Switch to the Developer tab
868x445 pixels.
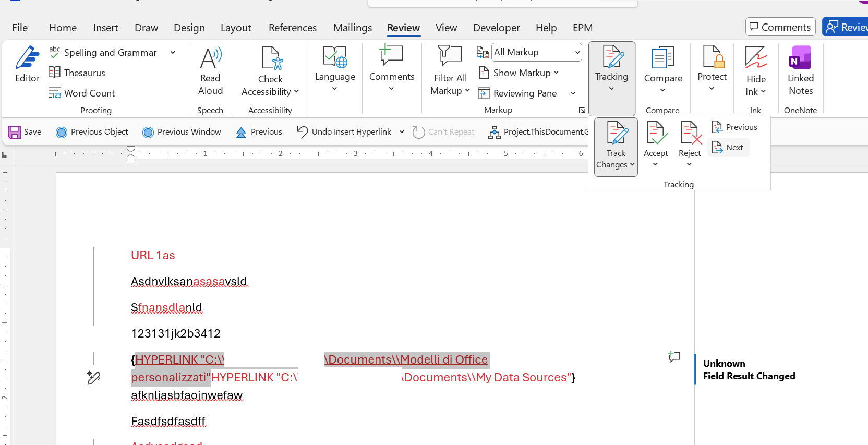pyautogui.click(x=496, y=28)
